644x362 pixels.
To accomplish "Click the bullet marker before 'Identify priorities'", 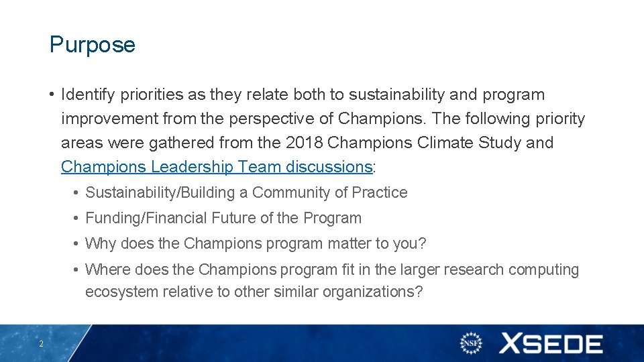I will [52, 95].
